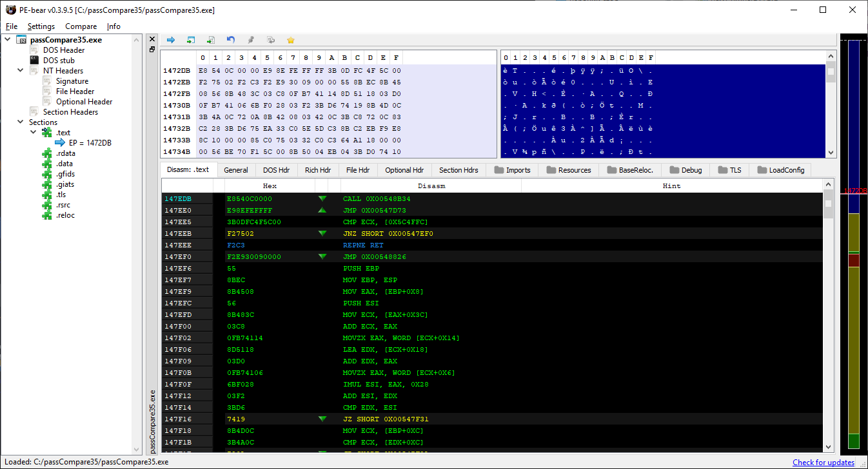Viewport: 868px width, 469px height.
Task: Click the DOS stub console icon
Action: [35, 61]
